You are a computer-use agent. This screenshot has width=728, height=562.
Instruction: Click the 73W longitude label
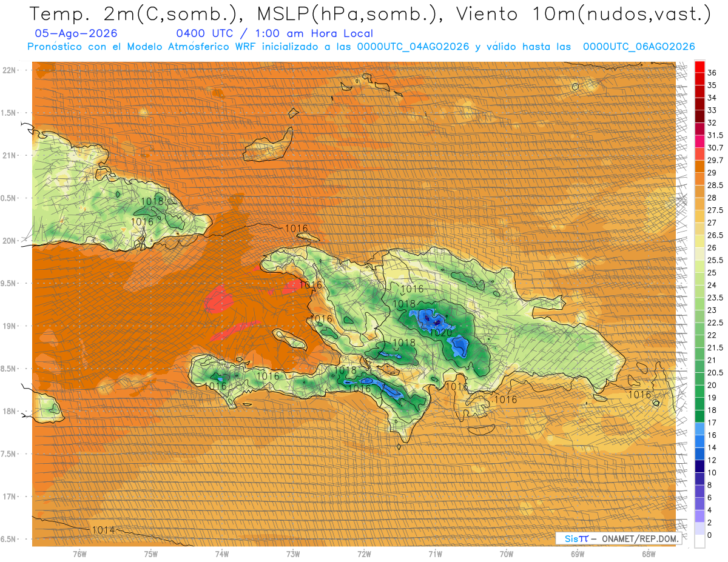[x=293, y=554]
